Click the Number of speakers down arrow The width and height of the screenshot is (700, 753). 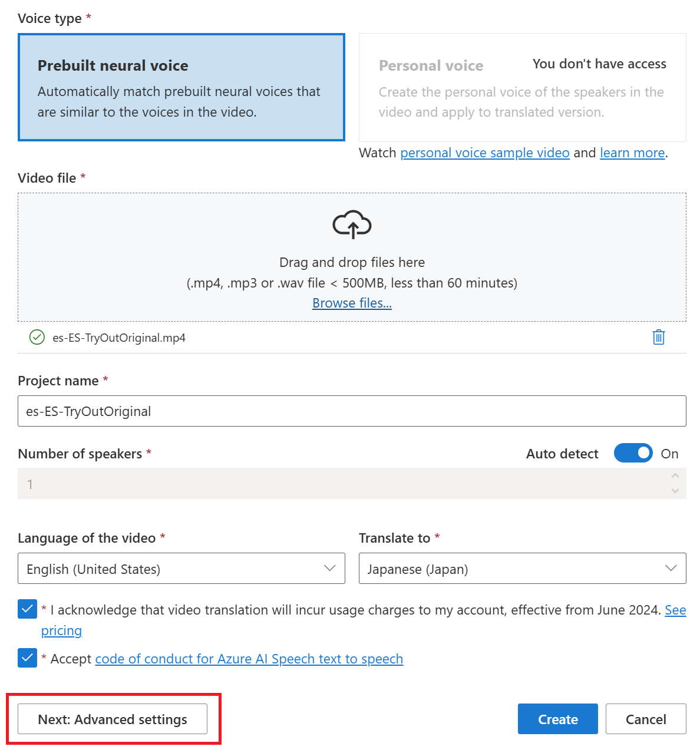tap(675, 490)
